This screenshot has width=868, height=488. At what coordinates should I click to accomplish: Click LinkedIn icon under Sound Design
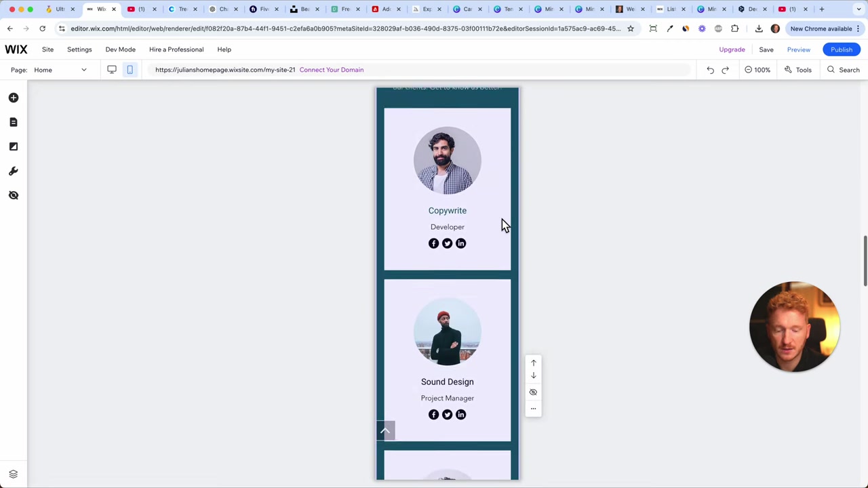(x=461, y=415)
